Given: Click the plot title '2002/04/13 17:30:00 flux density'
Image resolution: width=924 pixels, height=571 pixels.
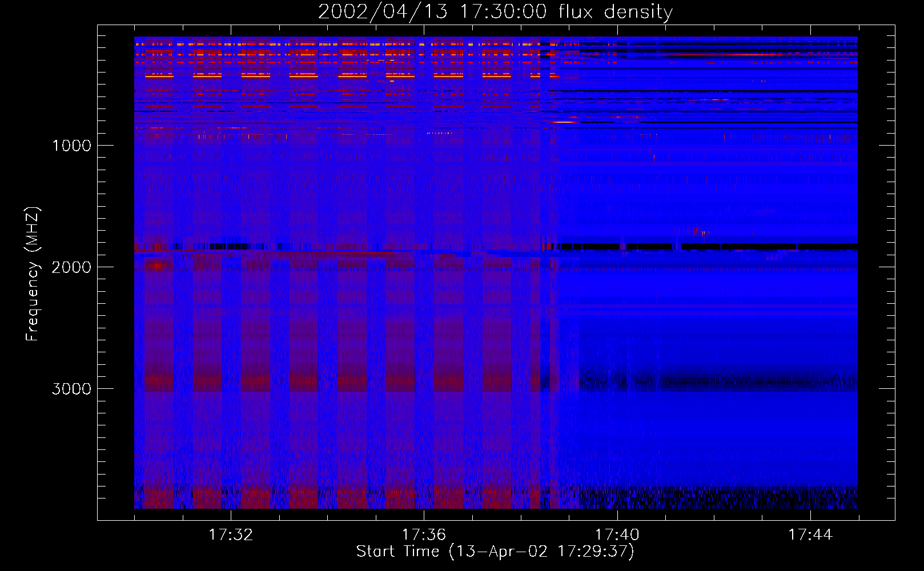Looking at the screenshot, I should 495,12.
